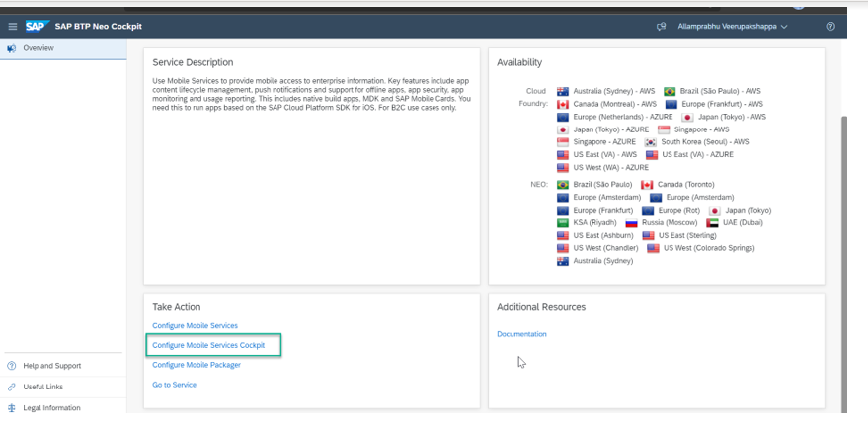868x431 pixels.
Task: Expand the Allamprabhu Veerupakshappa user menu
Action: point(733,26)
